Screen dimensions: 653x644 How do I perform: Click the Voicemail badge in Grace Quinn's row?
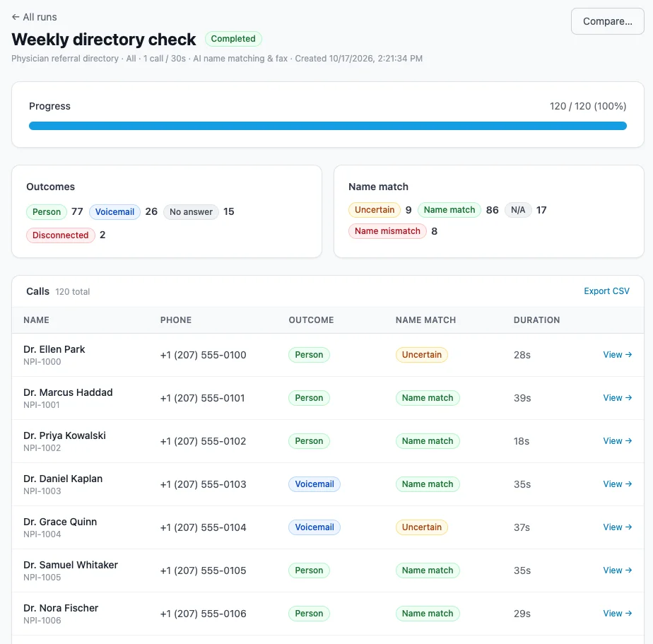point(314,527)
